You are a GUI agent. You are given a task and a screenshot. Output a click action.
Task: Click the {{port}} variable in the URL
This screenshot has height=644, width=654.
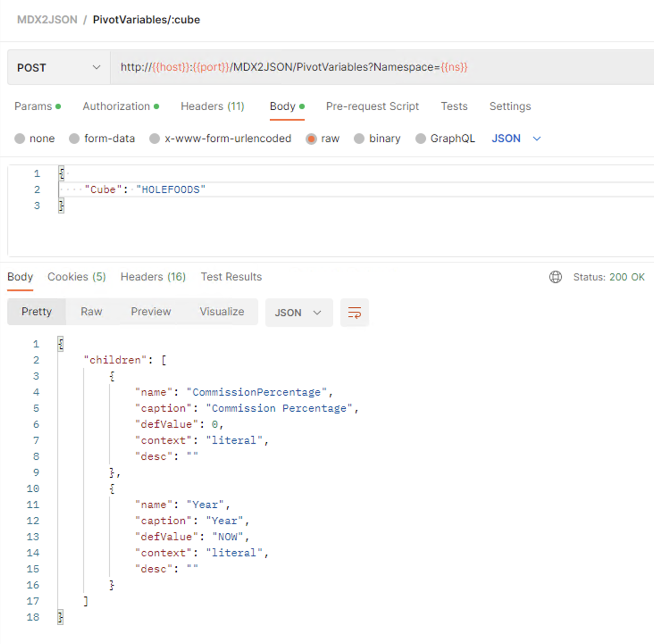coord(211,67)
